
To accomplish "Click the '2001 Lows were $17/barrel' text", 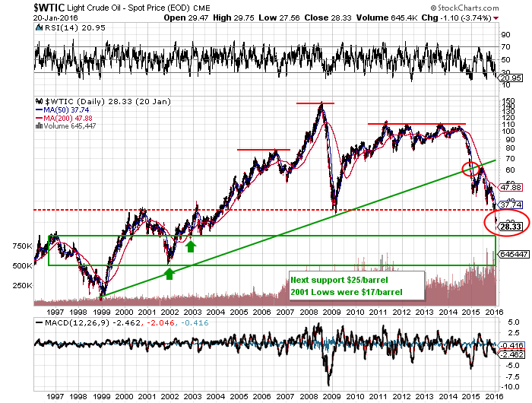I will [x=346, y=293].
